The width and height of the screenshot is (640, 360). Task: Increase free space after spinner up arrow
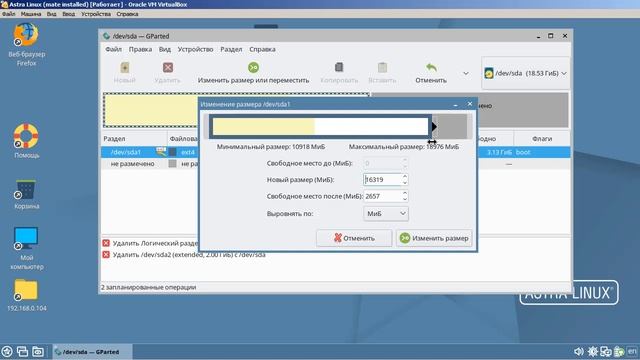pyautogui.click(x=404, y=193)
